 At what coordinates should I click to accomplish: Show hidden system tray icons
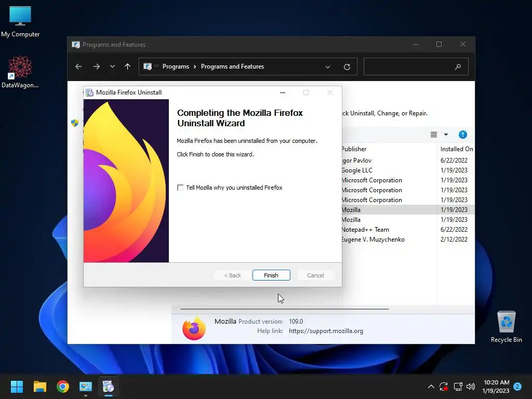431,387
